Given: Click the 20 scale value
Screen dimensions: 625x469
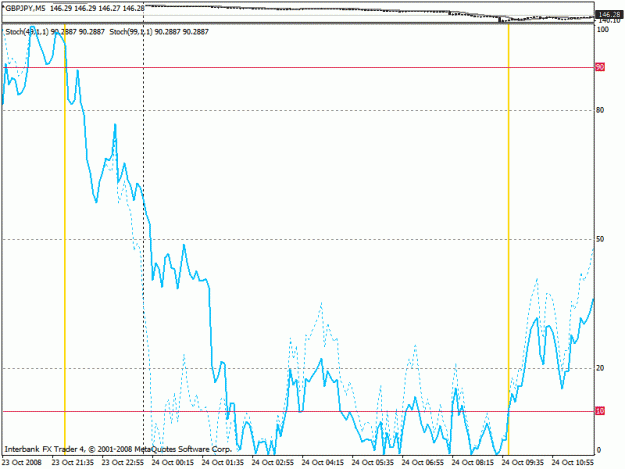Looking at the screenshot, I should click(600, 368).
